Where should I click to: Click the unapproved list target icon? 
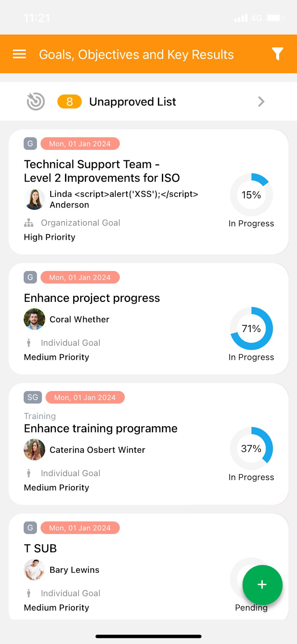click(36, 101)
